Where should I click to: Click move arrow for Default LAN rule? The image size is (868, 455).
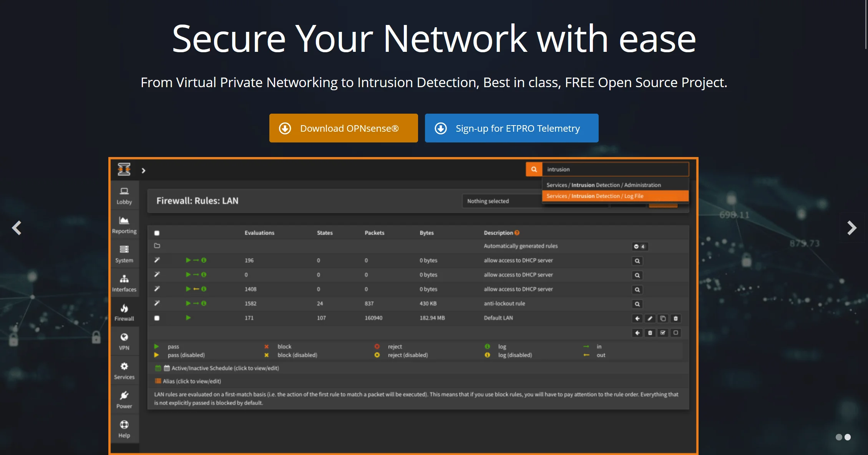[637, 318]
